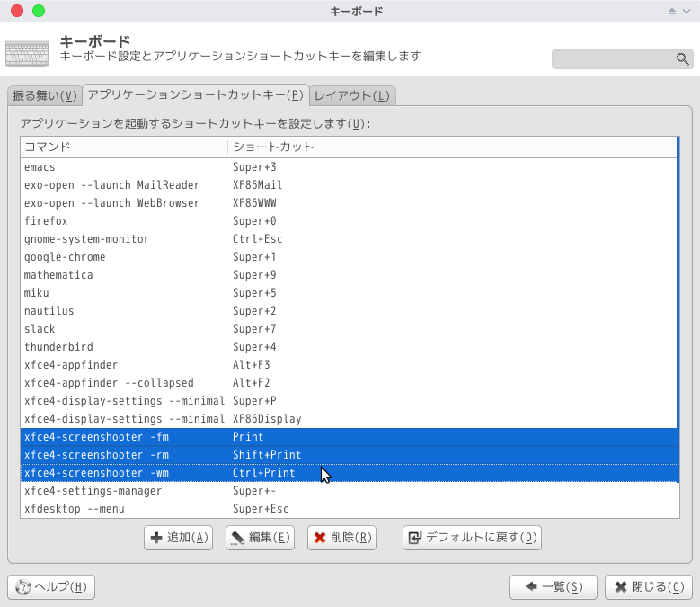Select display-settings row with XF86Display

(x=350, y=418)
